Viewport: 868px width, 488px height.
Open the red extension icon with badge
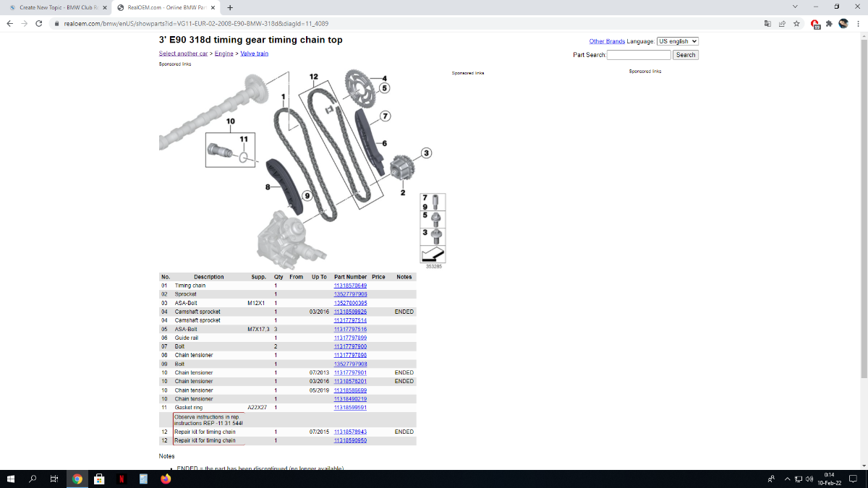click(x=815, y=24)
